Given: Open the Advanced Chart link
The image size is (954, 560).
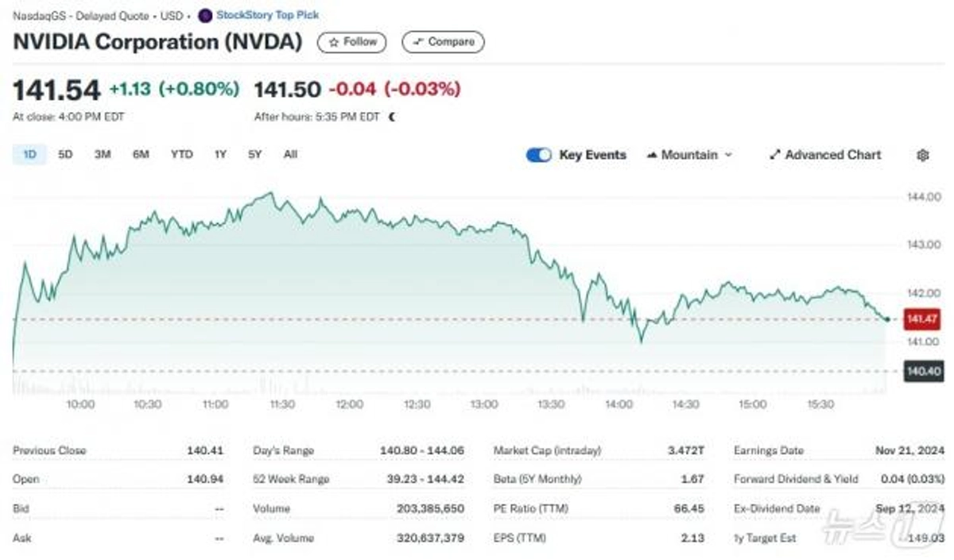Looking at the screenshot, I should pyautogui.click(x=825, y=155).
